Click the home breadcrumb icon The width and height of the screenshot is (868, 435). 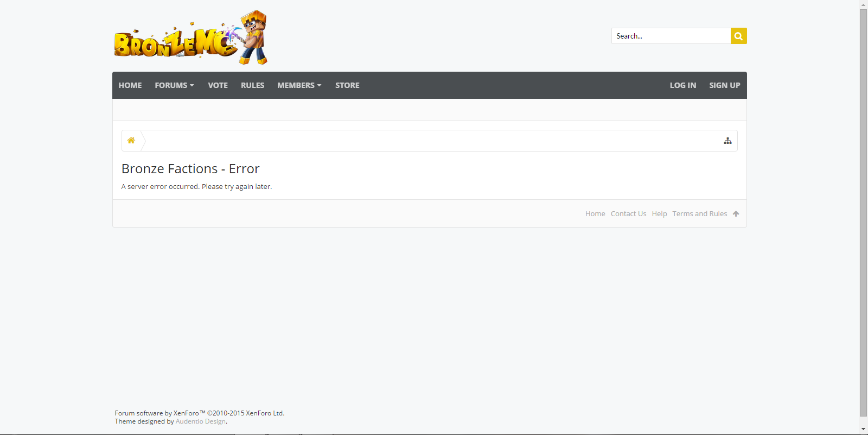[131, 141]
